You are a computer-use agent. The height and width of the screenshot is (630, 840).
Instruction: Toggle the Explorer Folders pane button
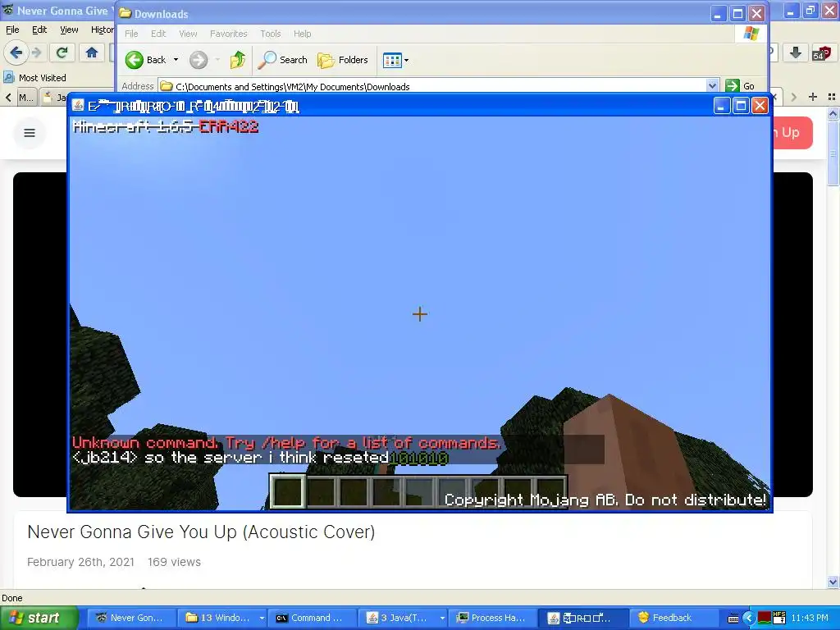pyautogui.click(x=343, y=60)
